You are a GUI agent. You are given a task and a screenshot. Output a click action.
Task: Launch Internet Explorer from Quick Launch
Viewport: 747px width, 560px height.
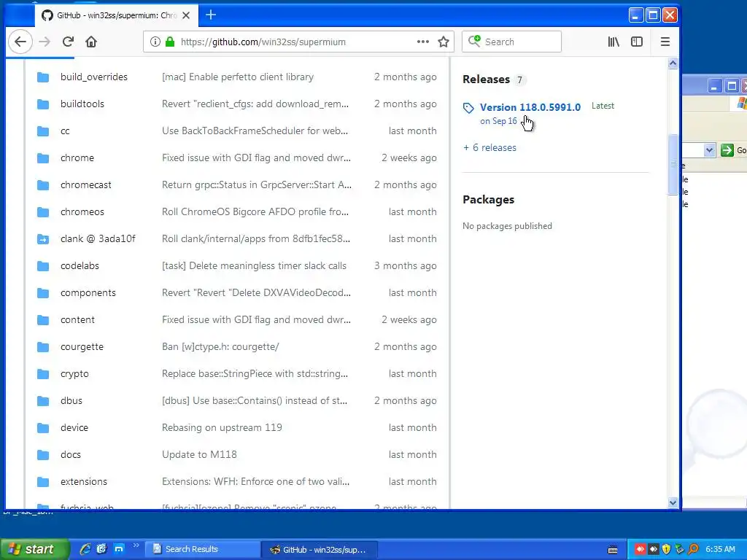click(x=85, y=549)
